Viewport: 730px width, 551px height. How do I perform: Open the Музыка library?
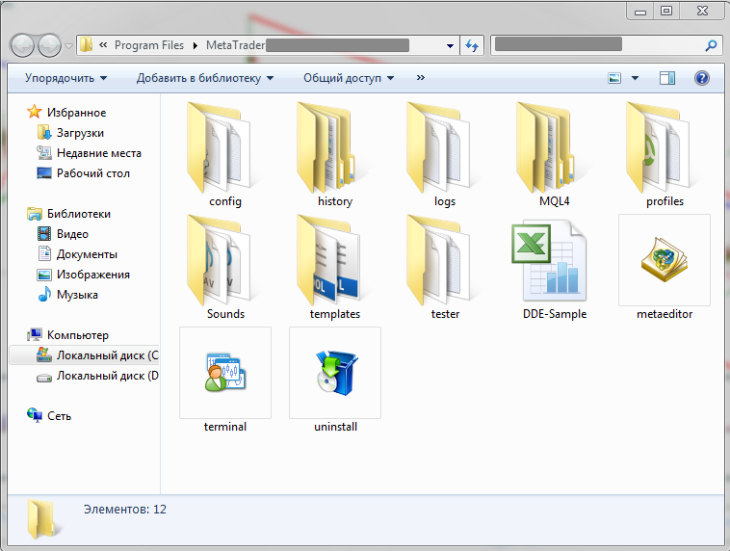(68, 295)
